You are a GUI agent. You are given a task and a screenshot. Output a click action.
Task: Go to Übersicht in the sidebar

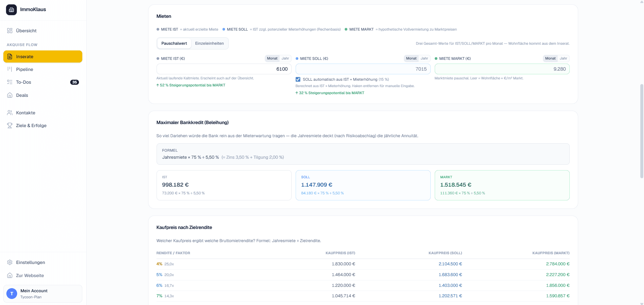point(43,31)
